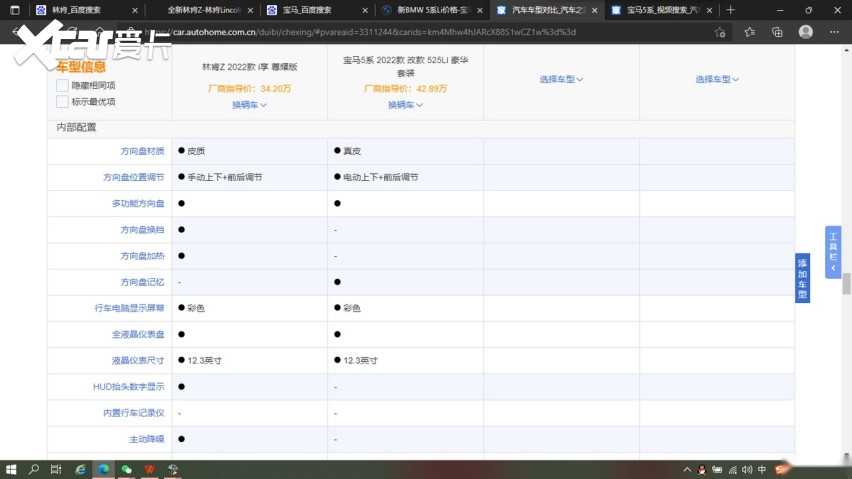Open 方向盘换挡 parameter link
Viewport: 852px width, 479px height.
[142, 230]
